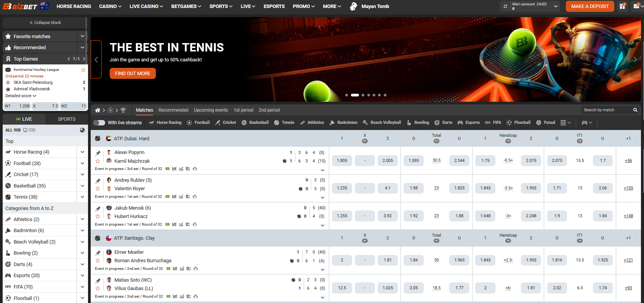Image resolution: width=644 pixels, height=303 pixels.
Task: Select the active banner slide indicator
Action: pyautogui.click(x=355, y=95)
